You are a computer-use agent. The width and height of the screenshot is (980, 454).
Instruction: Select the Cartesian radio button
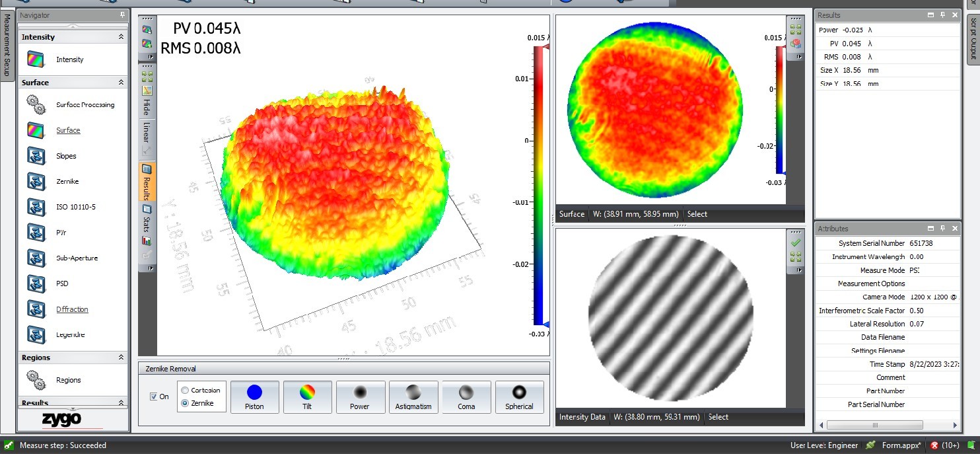(x=185, y=390)
